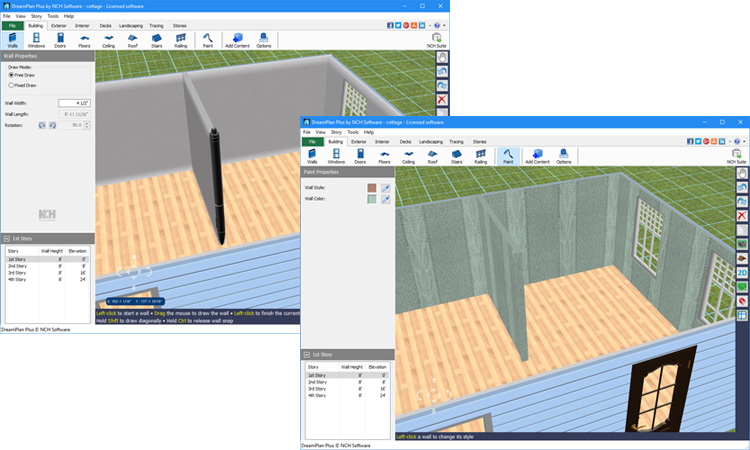Toggle 2D view in front window sidebar
750x450 pixels.
click(x=742, y=272)
